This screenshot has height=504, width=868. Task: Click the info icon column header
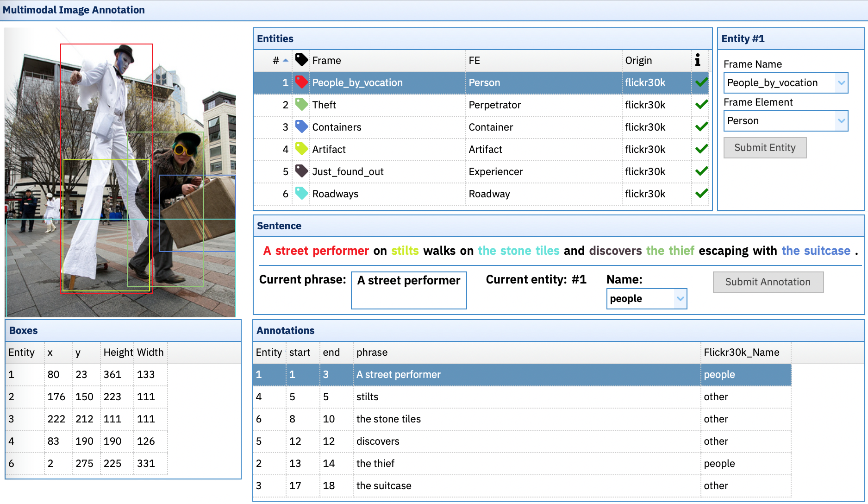click(x=698, y=60)
